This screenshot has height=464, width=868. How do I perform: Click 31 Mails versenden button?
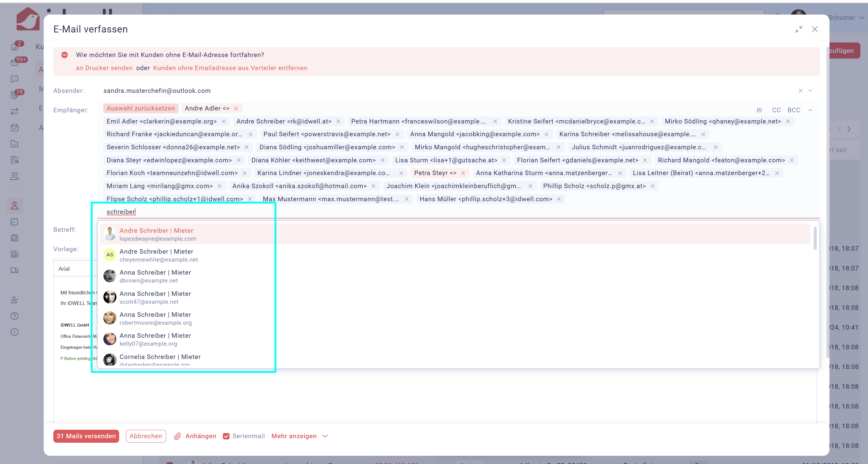pos(86,436)
